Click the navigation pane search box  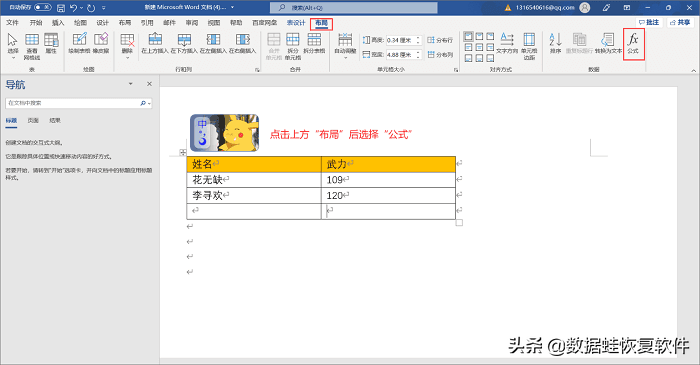(79, 103)
